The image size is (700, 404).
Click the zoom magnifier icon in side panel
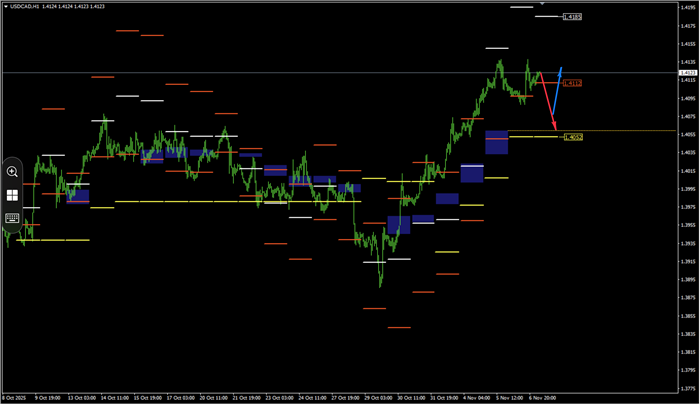[13, 172]
